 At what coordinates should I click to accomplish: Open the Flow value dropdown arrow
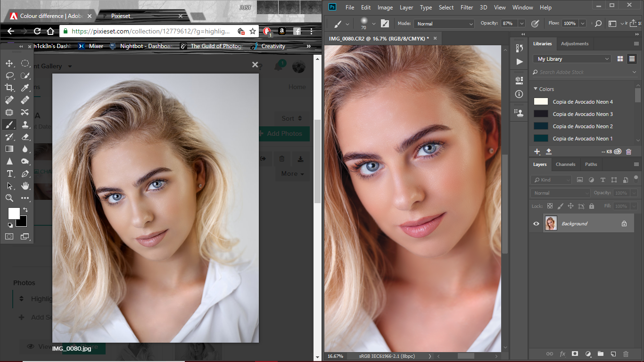coord(583,24)
